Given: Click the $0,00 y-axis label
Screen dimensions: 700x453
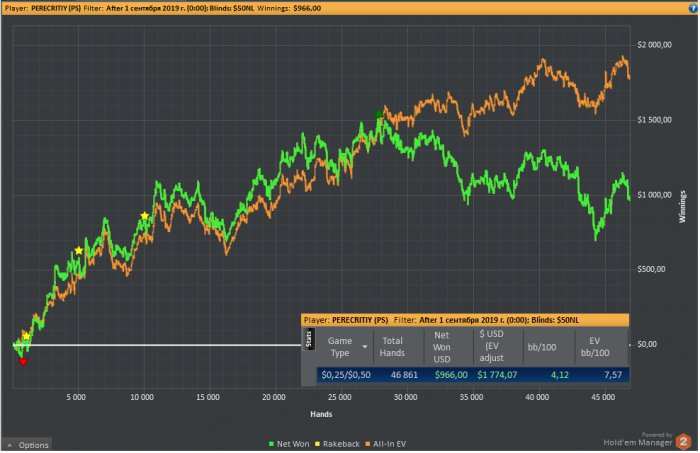Looking at the screenshot, I should [647, 344].
